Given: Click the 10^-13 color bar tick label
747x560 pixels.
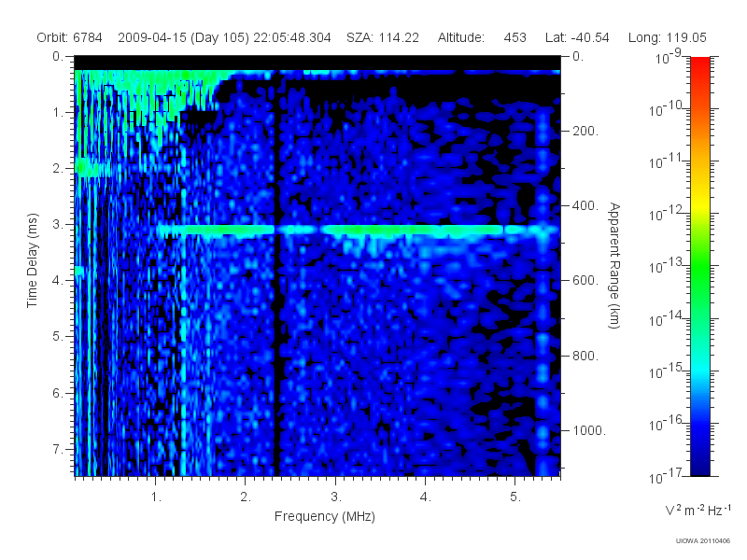Looking at the screenshot, I should 667,265.
